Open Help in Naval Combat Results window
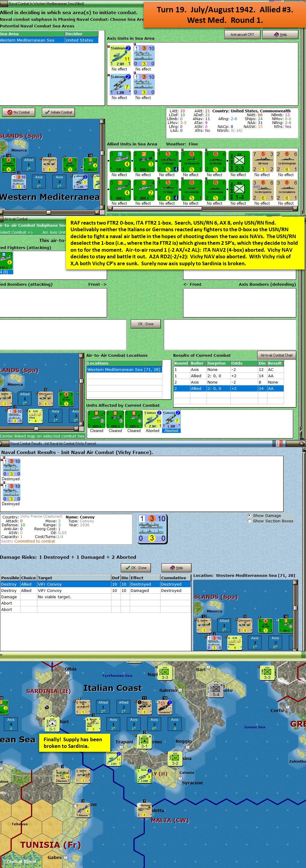306x868 pixels. click(176, 568)
